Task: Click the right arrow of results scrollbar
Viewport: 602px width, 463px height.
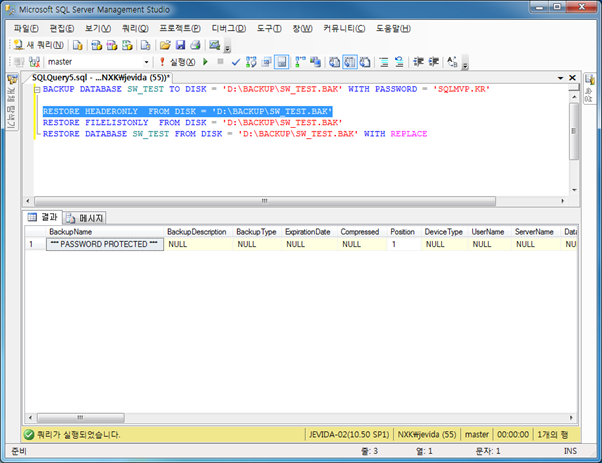Action: 571,417
